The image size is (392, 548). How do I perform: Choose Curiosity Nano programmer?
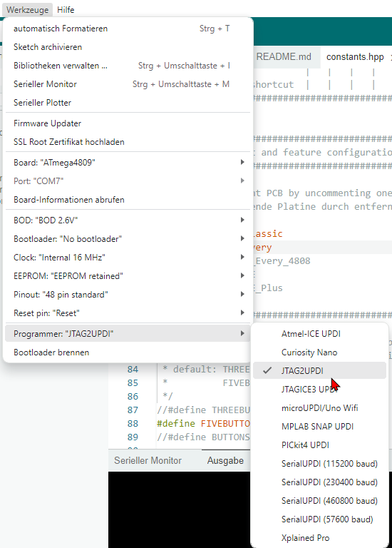click(319, 352)
